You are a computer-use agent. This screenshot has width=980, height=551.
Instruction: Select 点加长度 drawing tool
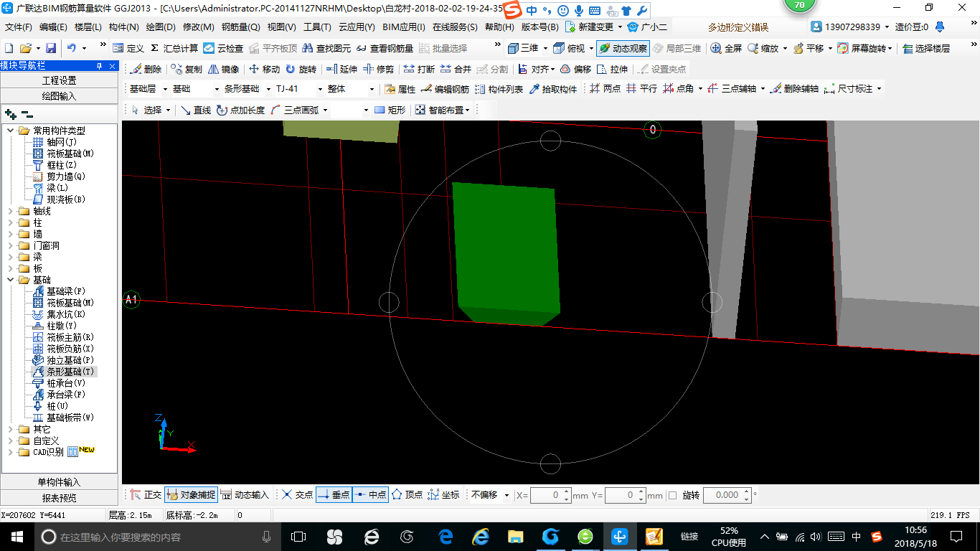(x=240, y=110)
